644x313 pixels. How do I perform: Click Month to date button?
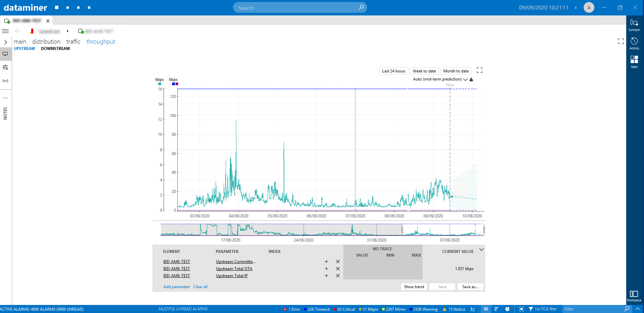[x=456, y=71]
